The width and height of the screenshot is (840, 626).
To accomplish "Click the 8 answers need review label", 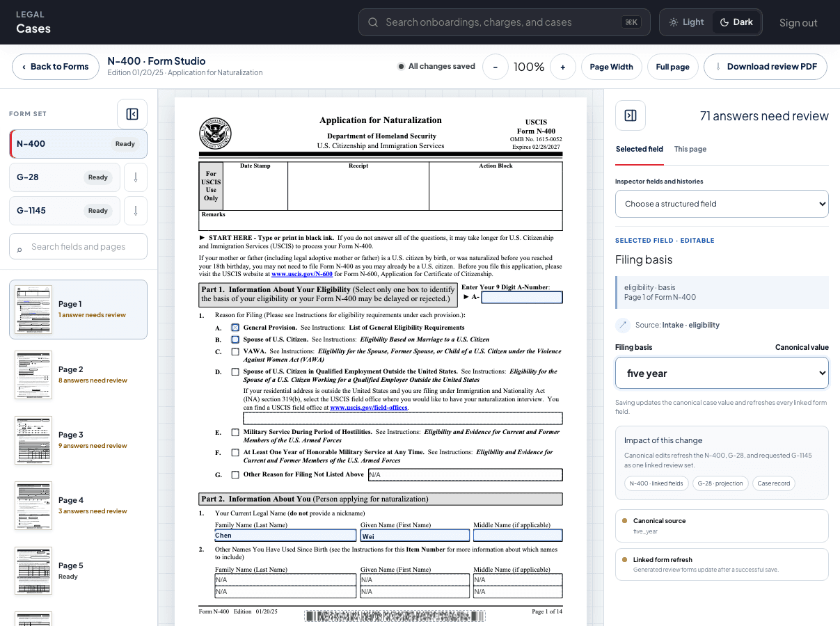I will point(93,380).
